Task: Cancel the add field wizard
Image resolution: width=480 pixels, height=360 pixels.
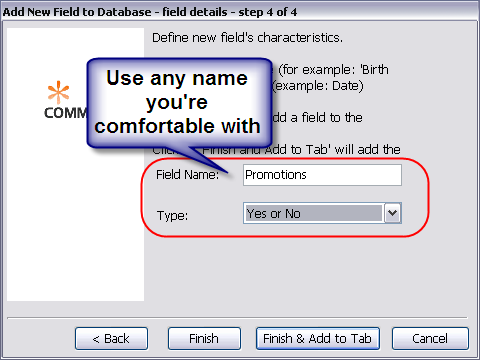Action: click(x=430, y=339)
